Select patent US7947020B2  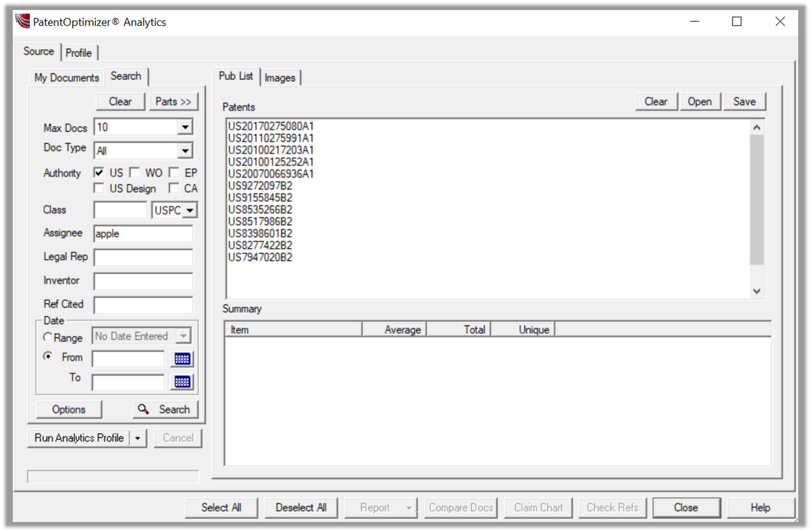coord(260,257)
